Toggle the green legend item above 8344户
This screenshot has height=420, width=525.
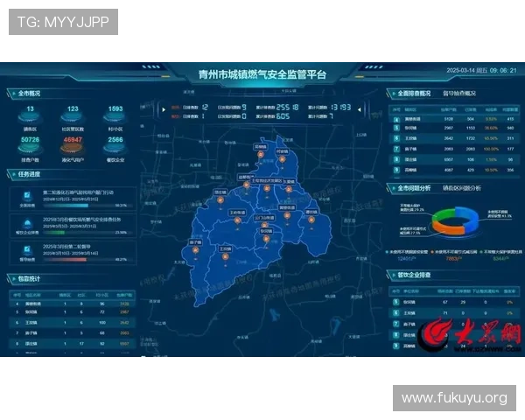click(x=500, y=252)
